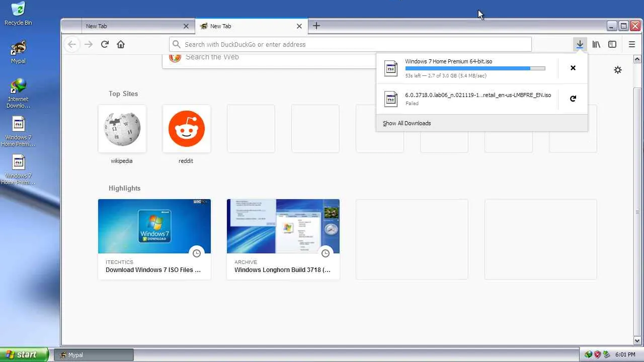Click the Safely Remove Hardware tray icon
644x362 pixels.
click(607, 354)
